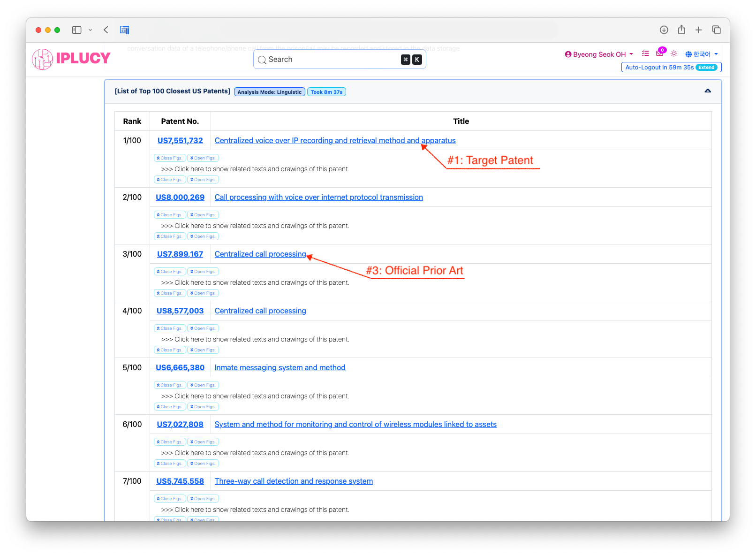
Task: Click lower Close Figs. for rank 3 patent
Action: 170,293
